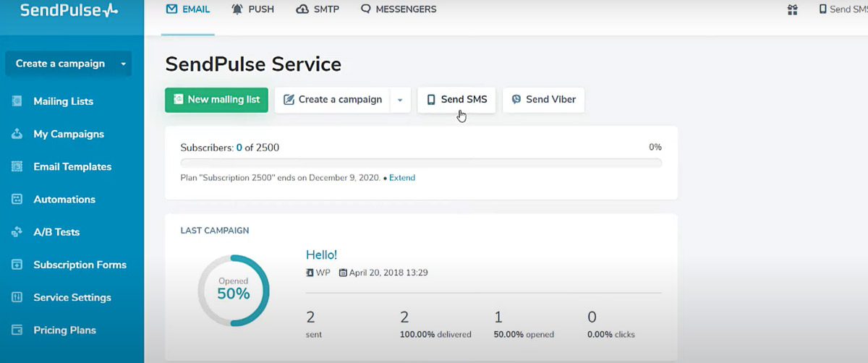The image size is (868, 363).
Task: Click the Email Templates sidebar icon
Action: [x=17, y=166]
